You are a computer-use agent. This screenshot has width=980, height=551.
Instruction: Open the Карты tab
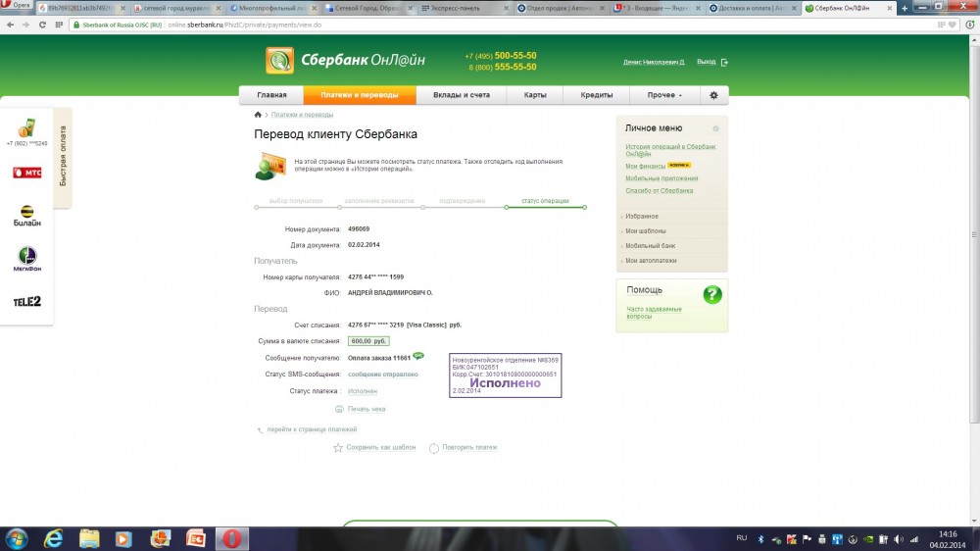535,95
